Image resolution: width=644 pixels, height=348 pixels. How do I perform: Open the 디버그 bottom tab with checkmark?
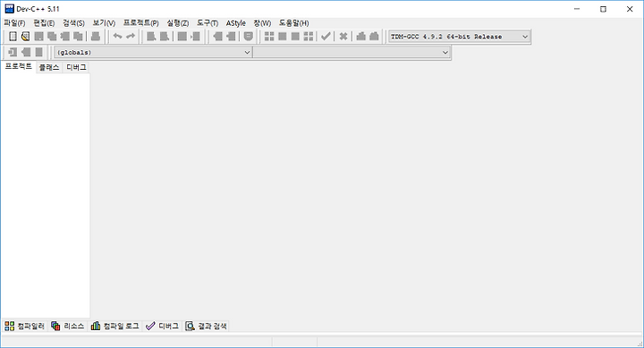pos(162,326)
